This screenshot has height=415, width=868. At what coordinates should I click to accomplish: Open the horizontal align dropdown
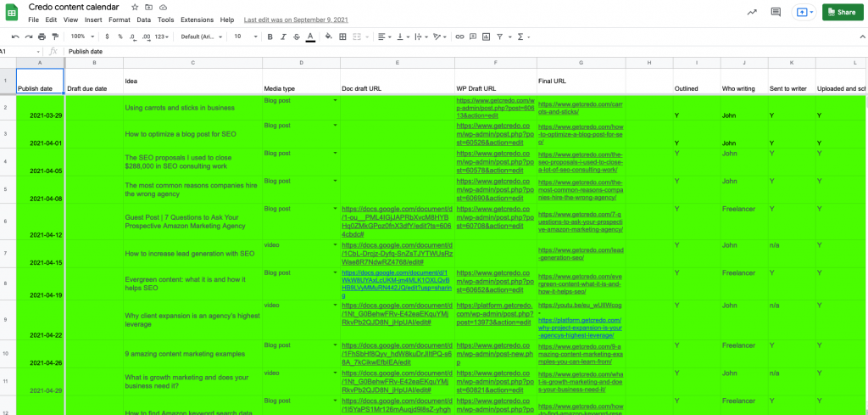[384, 36]
